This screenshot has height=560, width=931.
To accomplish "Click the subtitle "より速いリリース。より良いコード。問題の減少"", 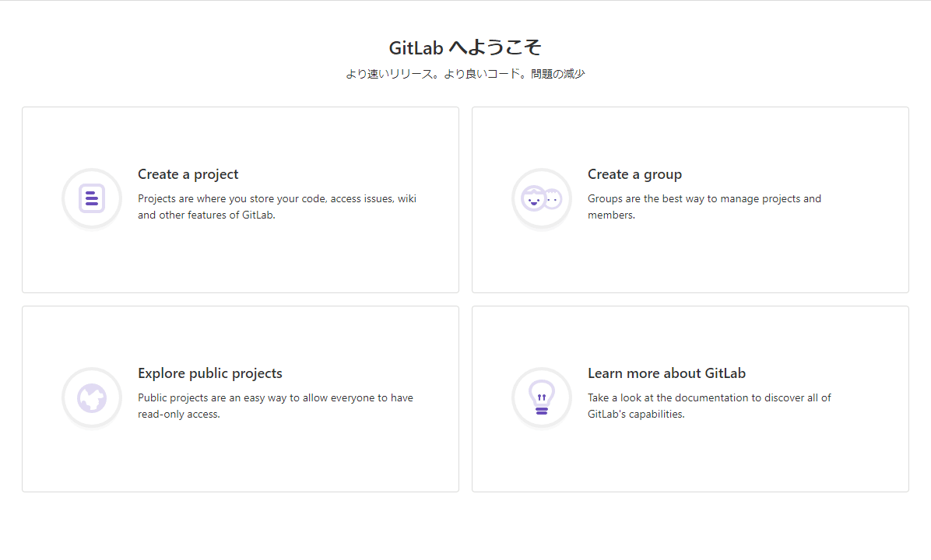I will [x=465, y=74].
